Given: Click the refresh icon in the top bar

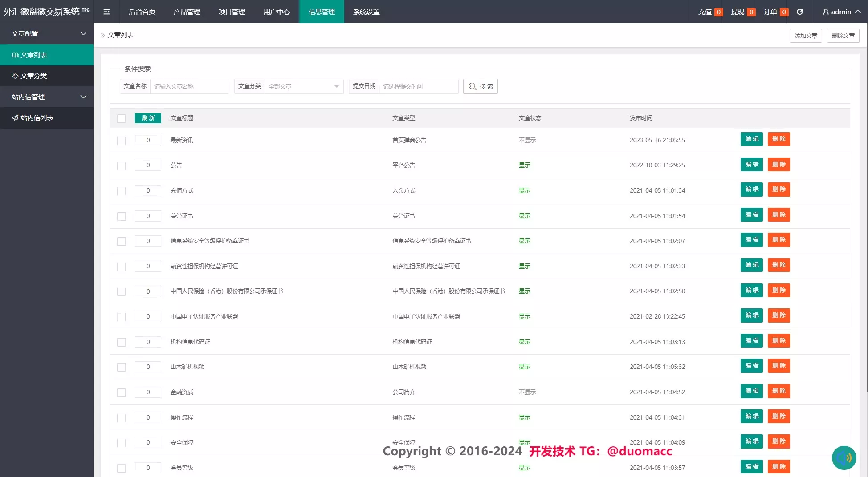Looking at the screenshot, I should (x=800, y=12).
